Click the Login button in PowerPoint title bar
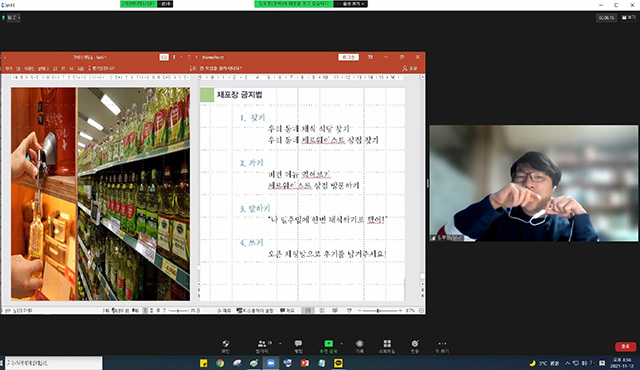The width and height of the screenshot is (640, 370). click(x=348, y=57)
